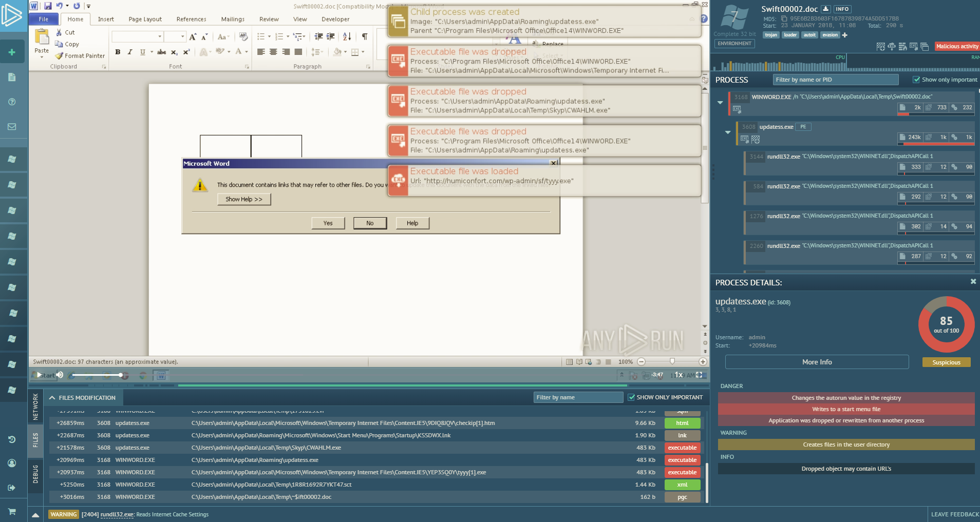The image size is (980, 522).
Task: Collapse the Files Modification panel header
Action: click(52, 398)
